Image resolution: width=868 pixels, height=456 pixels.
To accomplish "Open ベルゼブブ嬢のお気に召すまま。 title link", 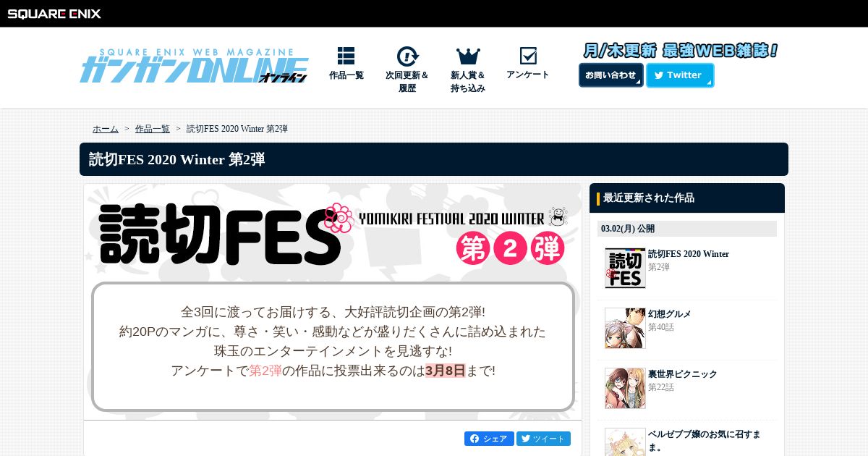I will [x=705, y=441].
